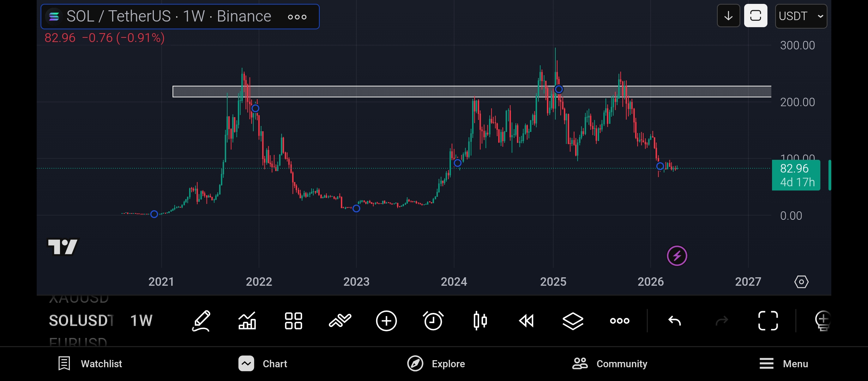The image size is (868, 381).
Task: Click the 2022 label on the time axis
Action: [259, 282]
